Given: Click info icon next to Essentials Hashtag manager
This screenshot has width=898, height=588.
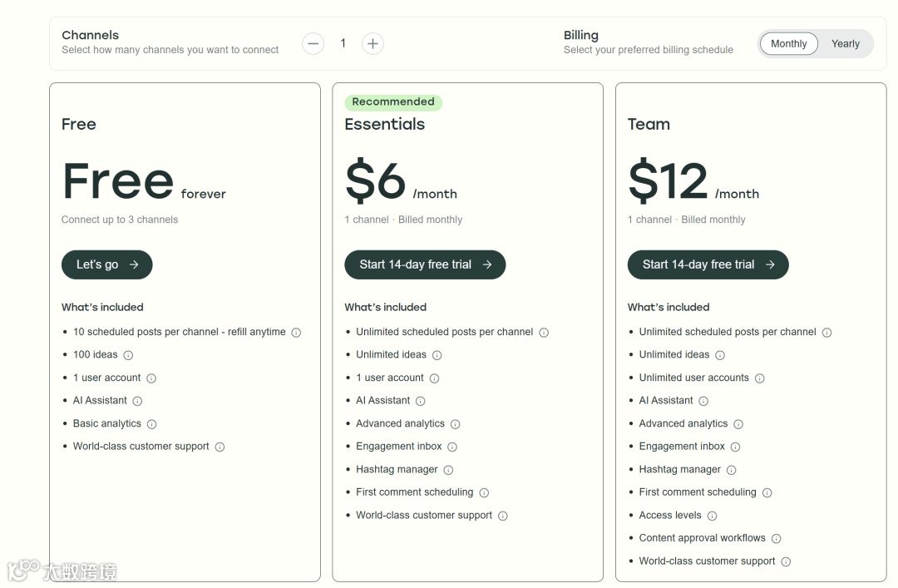Looking at the screenshot, I should click(448, 470).
